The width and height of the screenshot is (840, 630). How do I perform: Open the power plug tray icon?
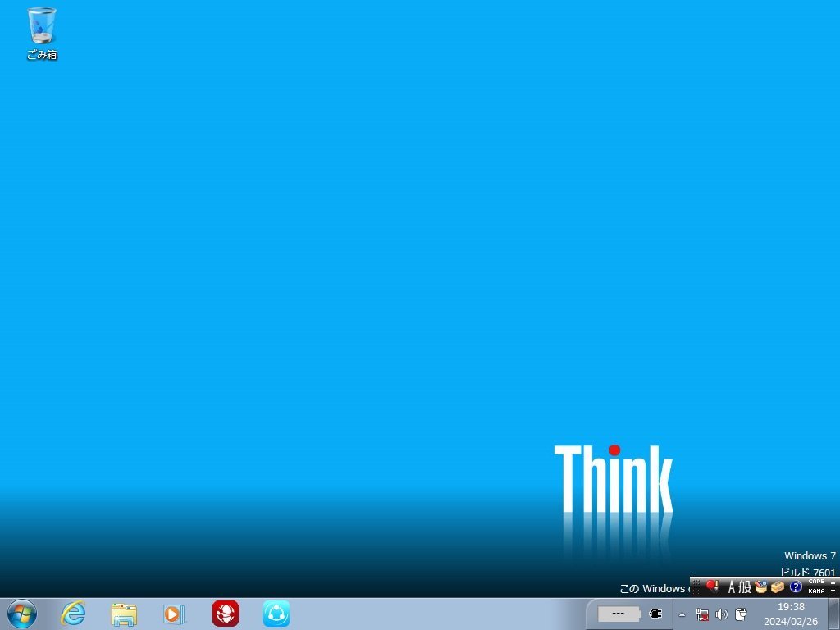[742, 614]
